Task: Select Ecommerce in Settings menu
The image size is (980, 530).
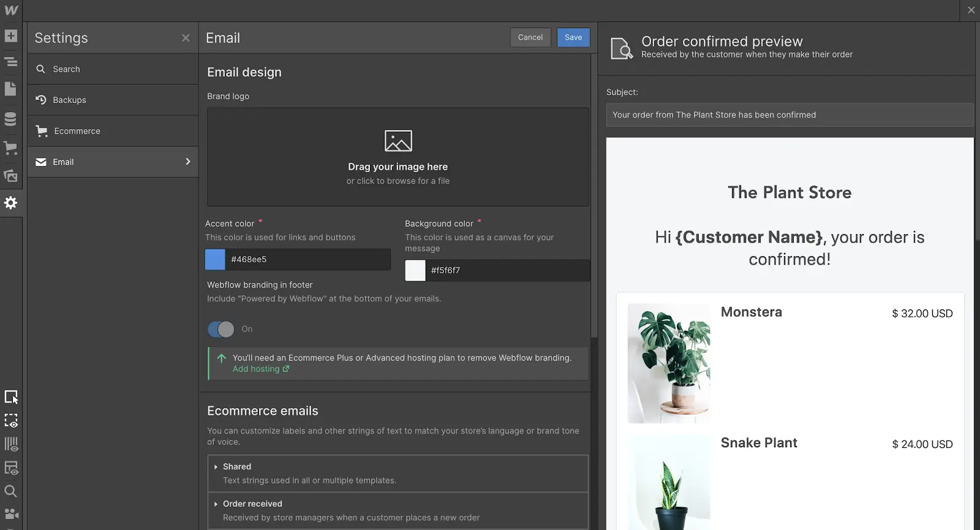Action: pos(113,131)
